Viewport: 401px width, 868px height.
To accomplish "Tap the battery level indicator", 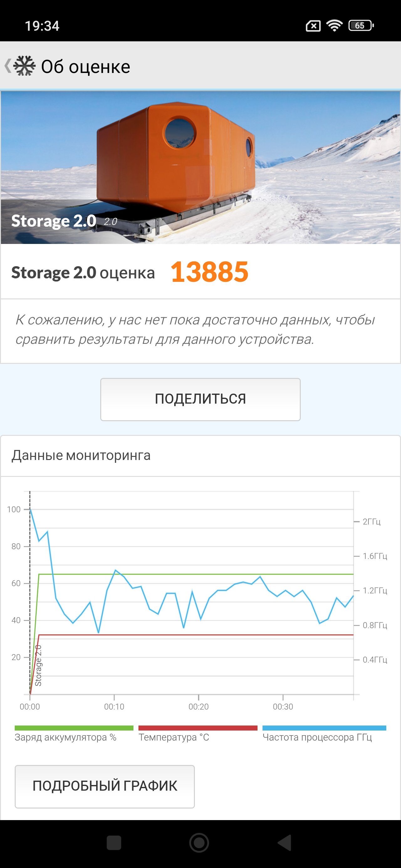I will click(361, 26).
